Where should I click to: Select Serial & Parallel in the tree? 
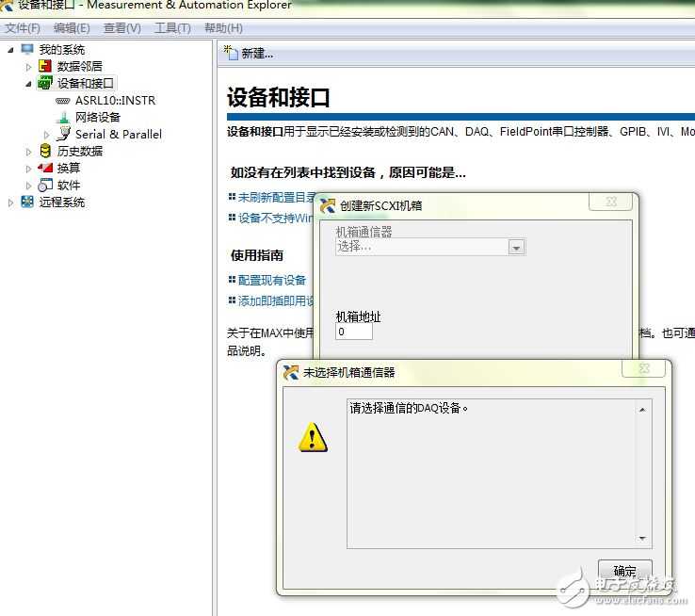click(119, 135)
